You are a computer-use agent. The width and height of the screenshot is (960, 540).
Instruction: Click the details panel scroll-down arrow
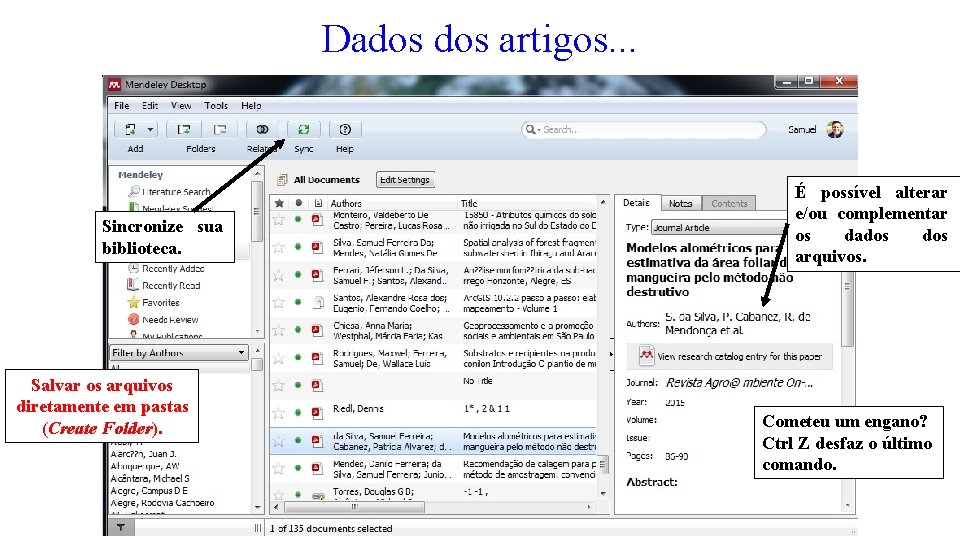pos(847,505)
